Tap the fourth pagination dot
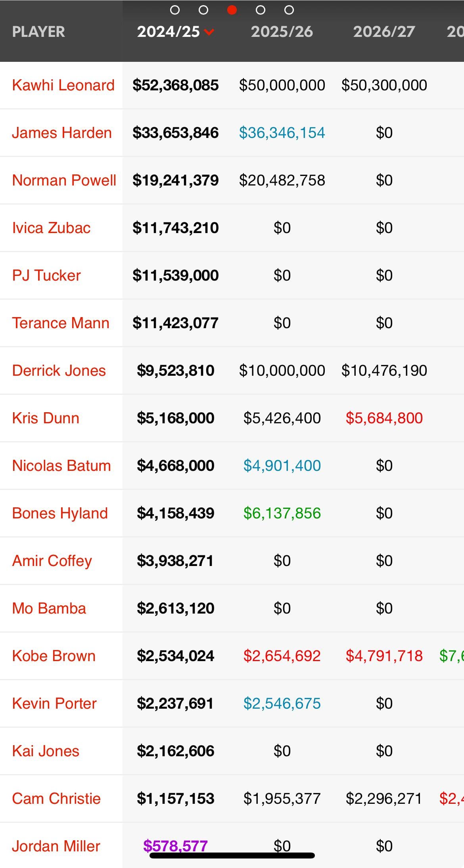This screenshot has width=464, height=868. (261, 10)
